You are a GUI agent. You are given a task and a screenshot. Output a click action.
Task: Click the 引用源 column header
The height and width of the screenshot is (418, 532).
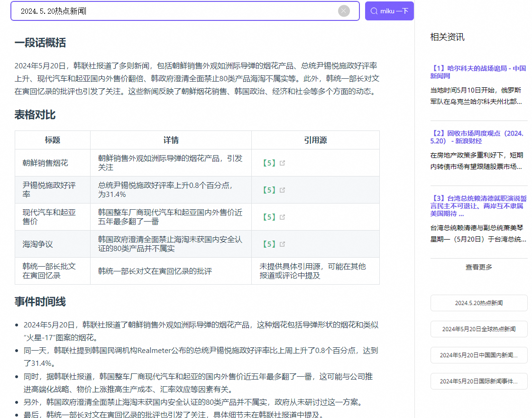click(x=315, y=140)
